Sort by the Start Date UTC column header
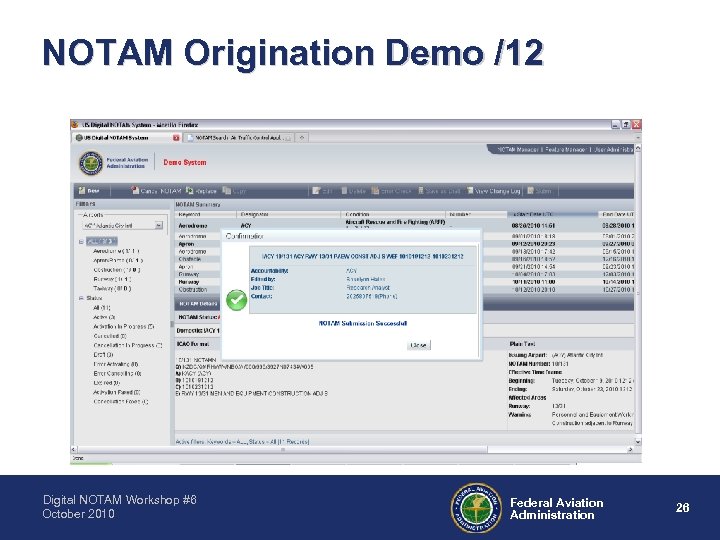The image size is (720, 540). point(553,214)
